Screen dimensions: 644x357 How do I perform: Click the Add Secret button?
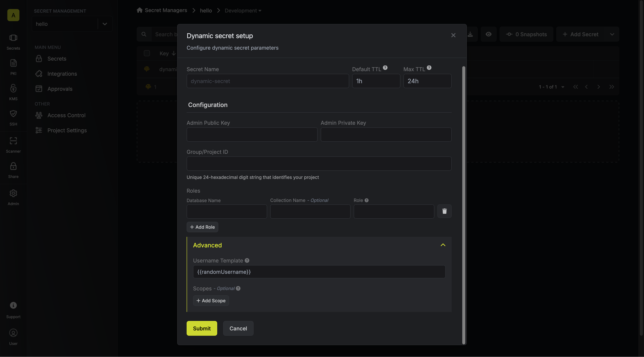[580, 34]
